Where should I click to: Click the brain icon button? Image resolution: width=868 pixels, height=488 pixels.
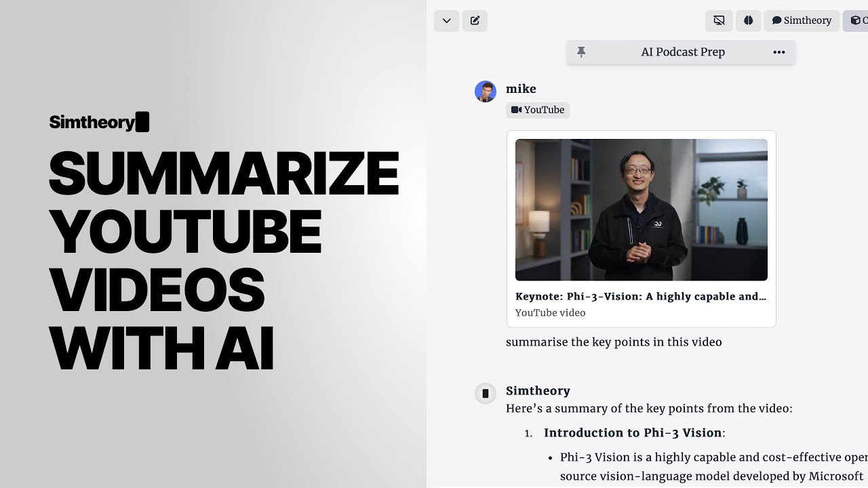[x=748, y=20]
